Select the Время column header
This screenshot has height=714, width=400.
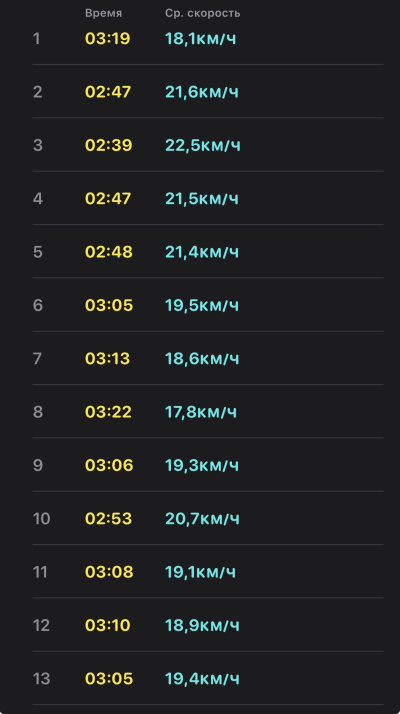103,14
